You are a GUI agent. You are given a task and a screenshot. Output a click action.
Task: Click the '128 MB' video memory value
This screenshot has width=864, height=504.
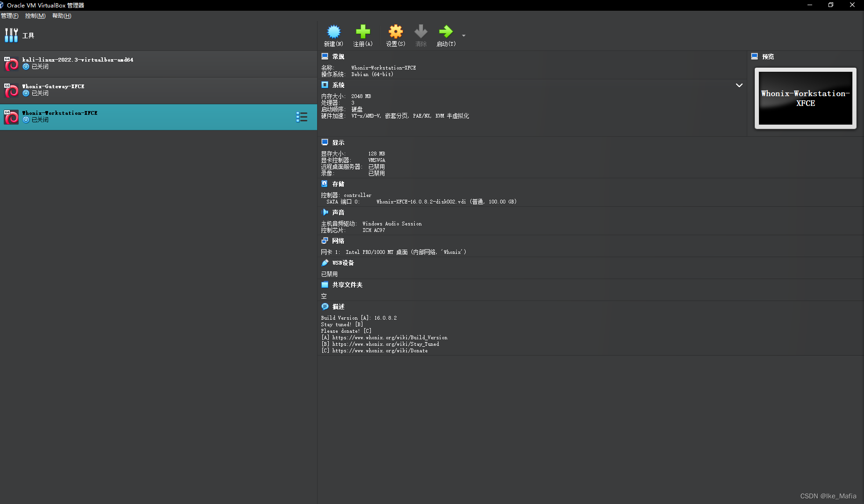click(376, 154)
